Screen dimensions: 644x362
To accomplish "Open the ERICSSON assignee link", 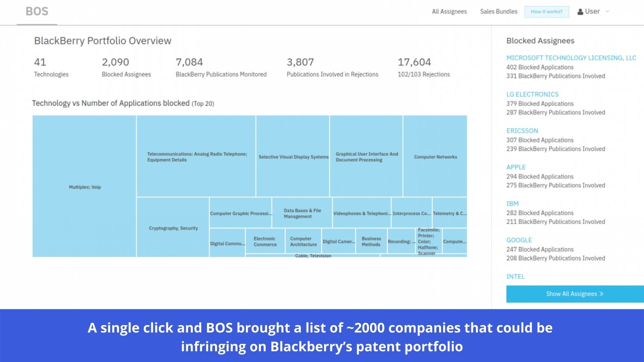I will 522,130.
